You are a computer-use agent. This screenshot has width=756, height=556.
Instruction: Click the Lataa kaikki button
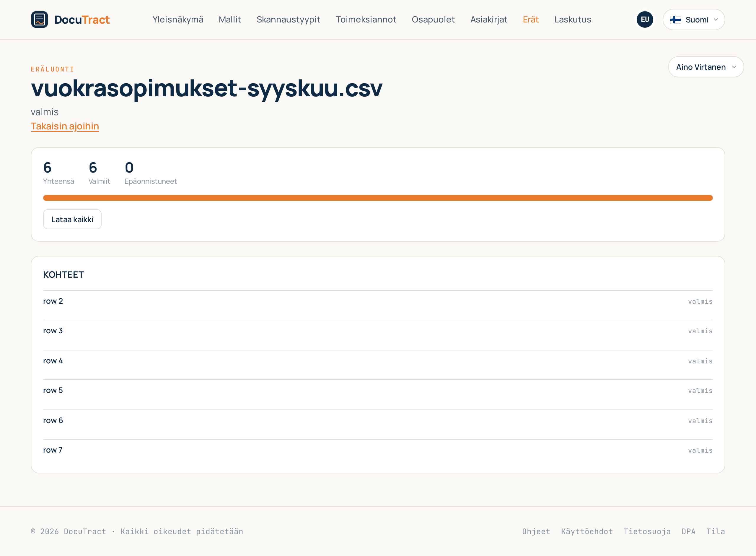[72, 220]
